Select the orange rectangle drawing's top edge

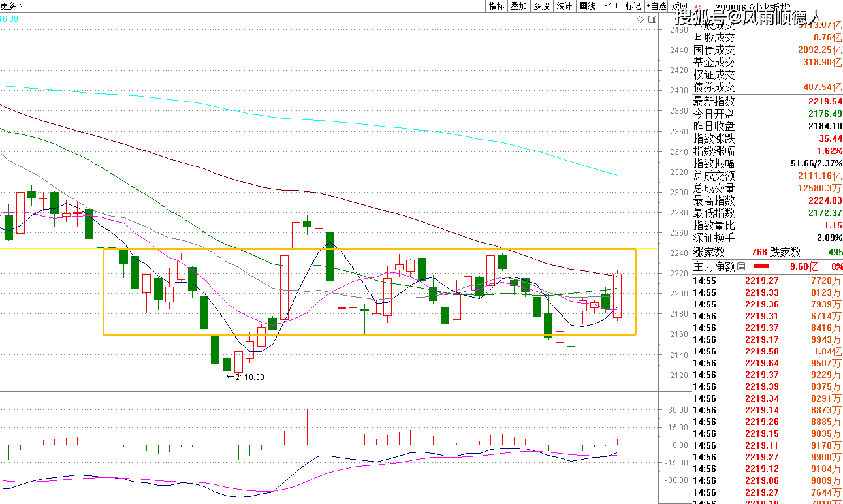(x=366, y=249)
